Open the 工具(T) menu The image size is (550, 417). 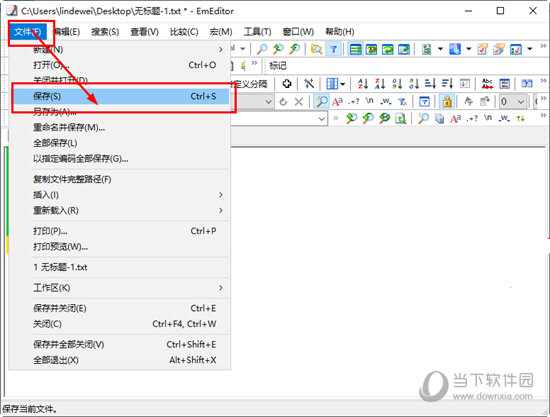coord(257,32)
